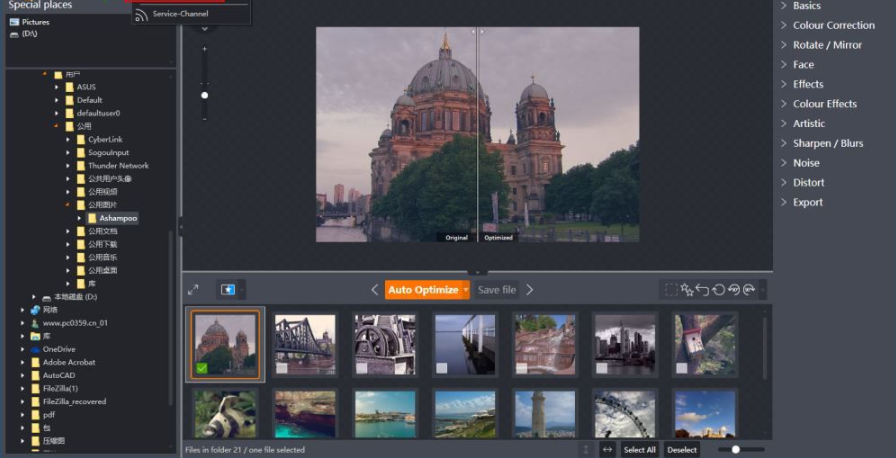Click the Deselect button

[x=682, y=450]
